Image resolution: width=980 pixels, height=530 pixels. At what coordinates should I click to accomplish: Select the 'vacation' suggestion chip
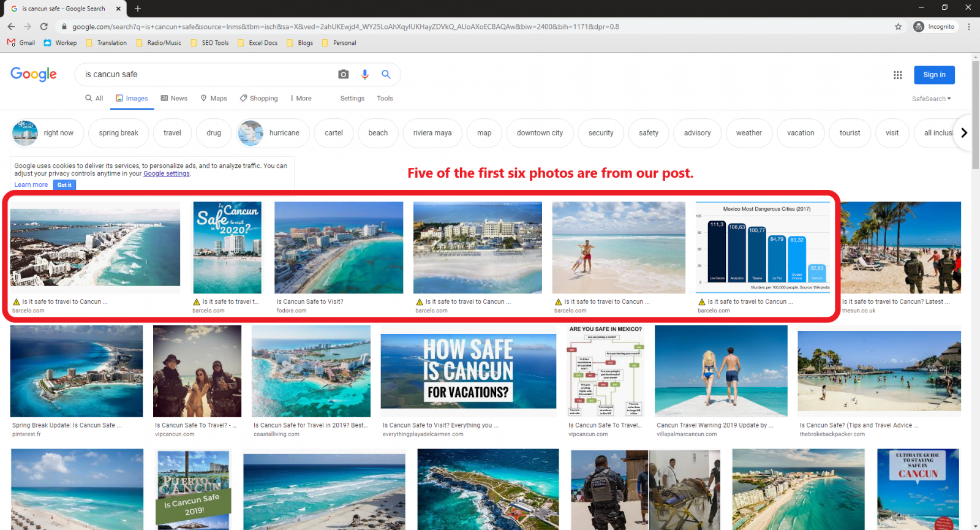(x=801, y=133)
